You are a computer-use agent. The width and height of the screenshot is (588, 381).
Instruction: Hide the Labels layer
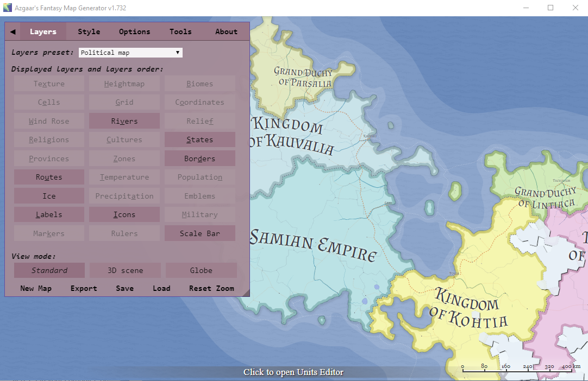coord(49,215)
